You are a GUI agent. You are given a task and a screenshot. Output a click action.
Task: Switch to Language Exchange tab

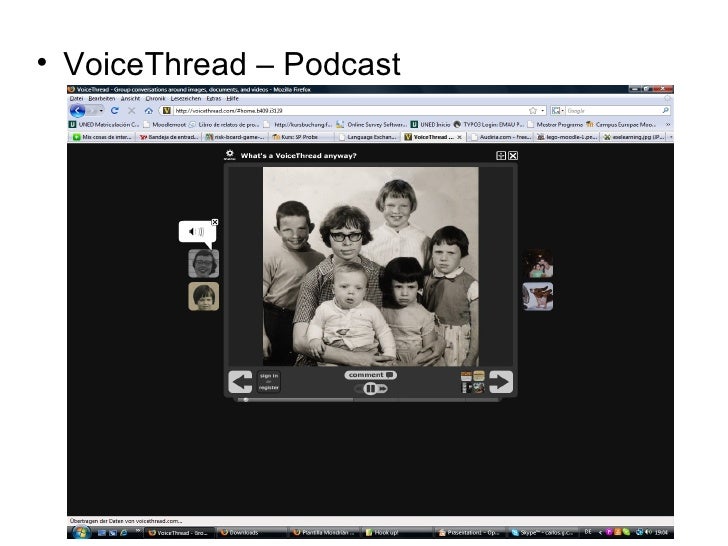pos(368,137)
